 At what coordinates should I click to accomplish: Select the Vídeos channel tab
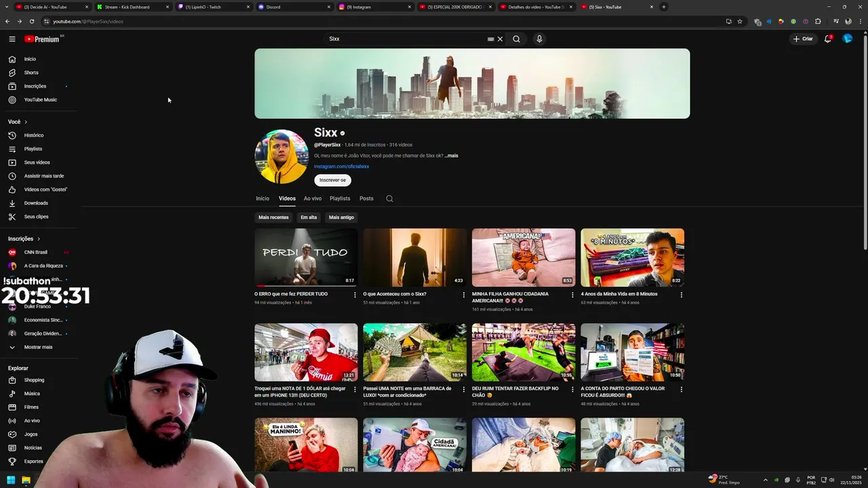tap(287, 199)
